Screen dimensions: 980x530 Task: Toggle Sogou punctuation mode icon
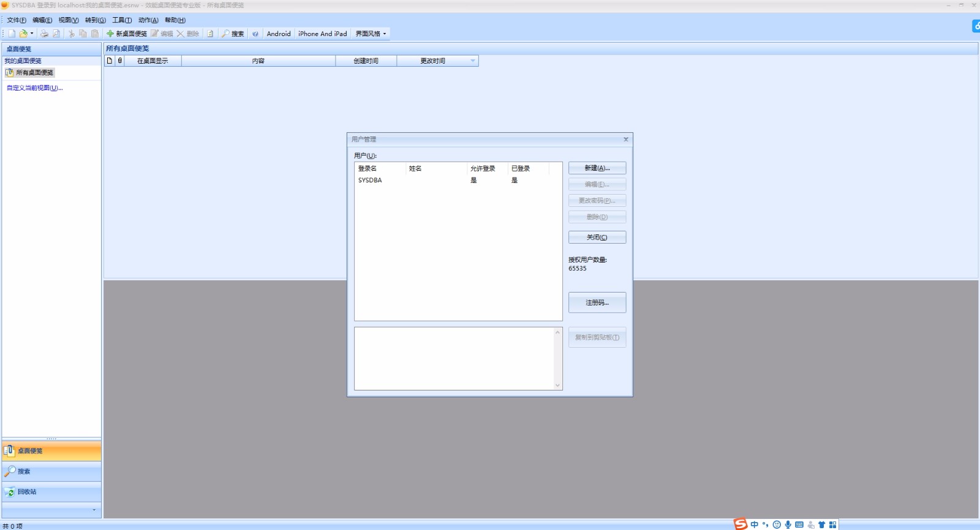[765, 524]
